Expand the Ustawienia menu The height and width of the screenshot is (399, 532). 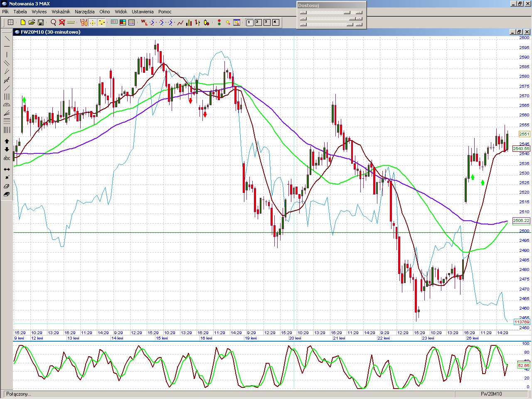pos(143,12)
